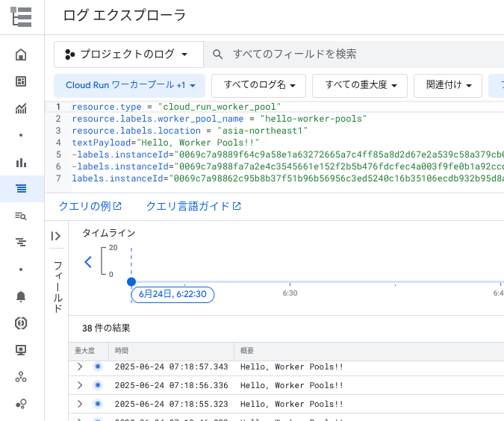
Task: Open the Log Analytics search-list icon
Action: 21,216
